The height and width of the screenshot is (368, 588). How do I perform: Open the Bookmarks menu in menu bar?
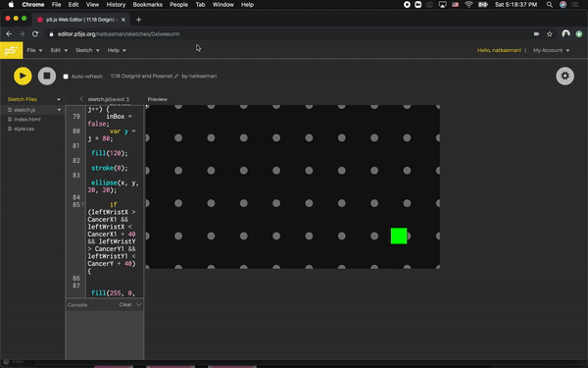coord(147,5)
